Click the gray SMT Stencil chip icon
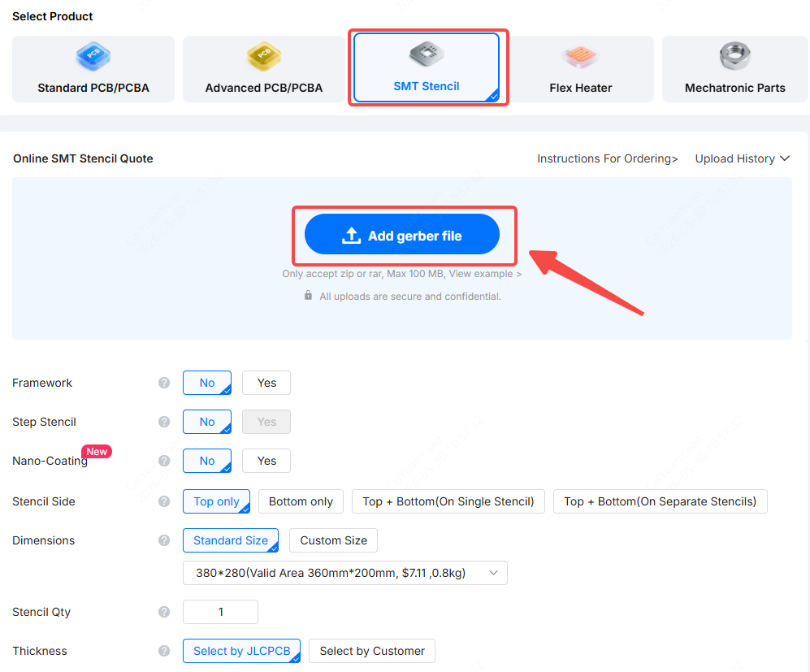Screen dimensions: 810x672 [x=427, y=54]
